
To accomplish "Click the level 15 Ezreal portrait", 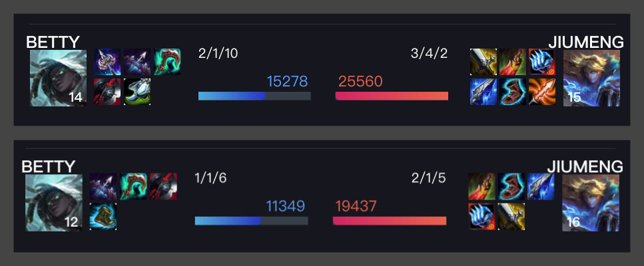I will tap(592, 78).
